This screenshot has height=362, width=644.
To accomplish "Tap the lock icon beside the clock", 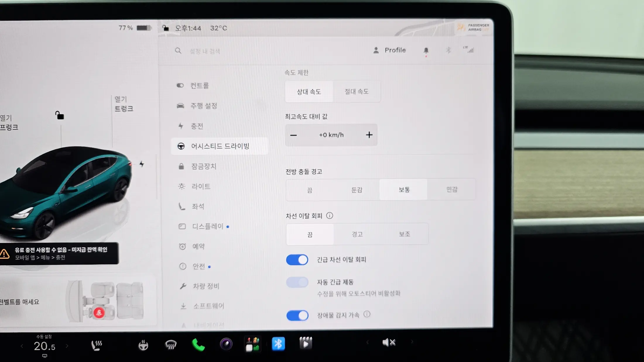I will click(x=165, y=28).
